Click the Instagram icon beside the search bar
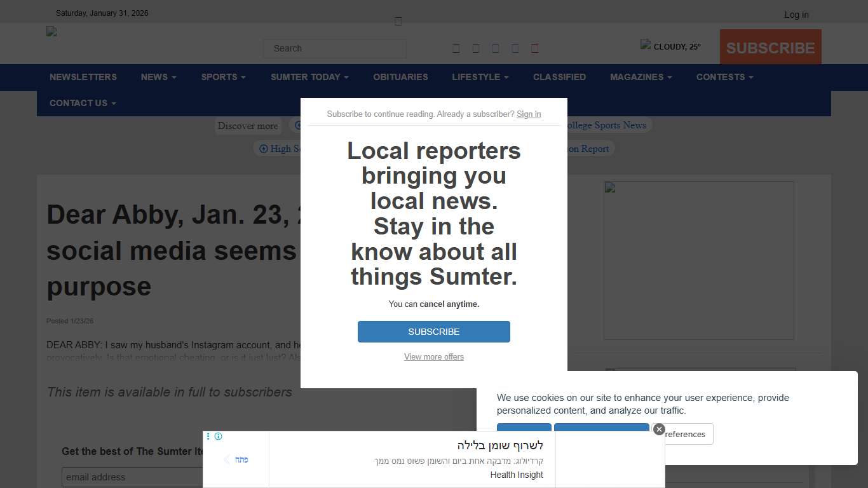Image resolution: width=868 pixels, height=488 pixels. [495, 48]
